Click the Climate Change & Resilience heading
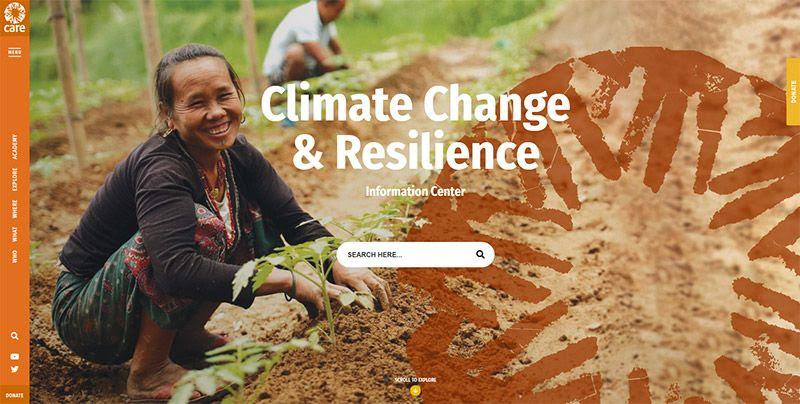This screenshot has width=800, height=404. (x=415, y=128)
